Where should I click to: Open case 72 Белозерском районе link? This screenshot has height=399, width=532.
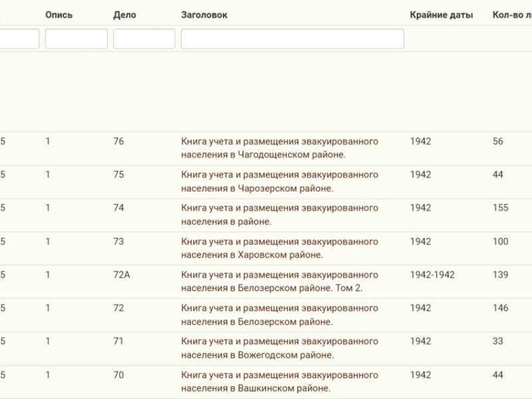point(279,315)
